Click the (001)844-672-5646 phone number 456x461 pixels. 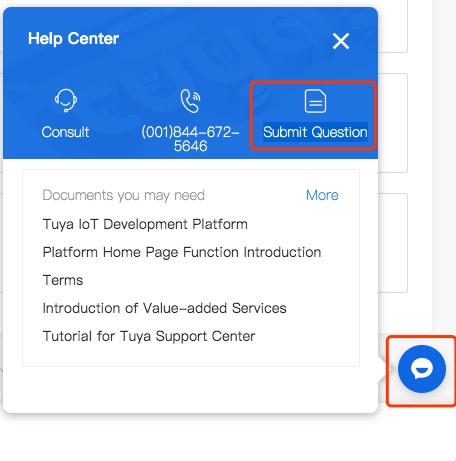coord(190,139)
